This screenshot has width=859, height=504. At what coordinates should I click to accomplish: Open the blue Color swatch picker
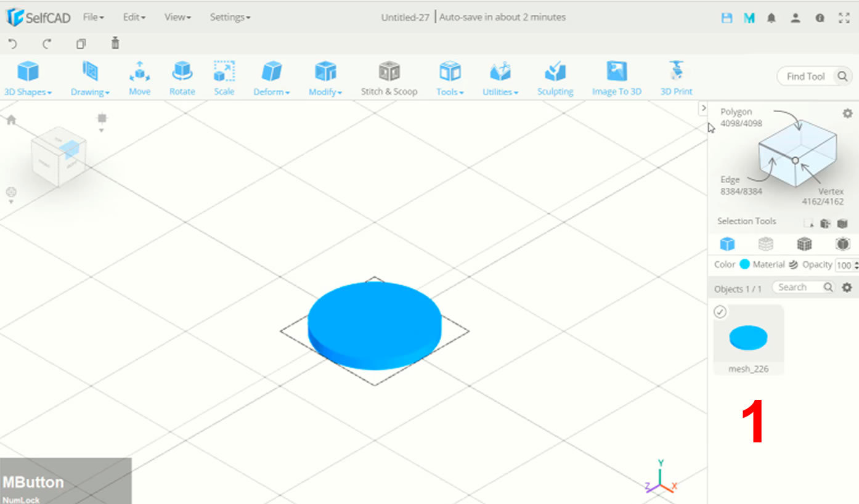point(744,264)
